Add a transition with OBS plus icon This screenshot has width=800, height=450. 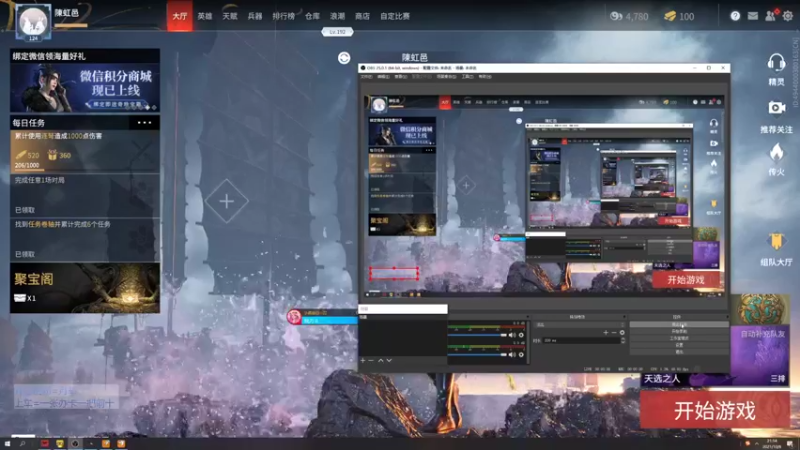(606, 333)
